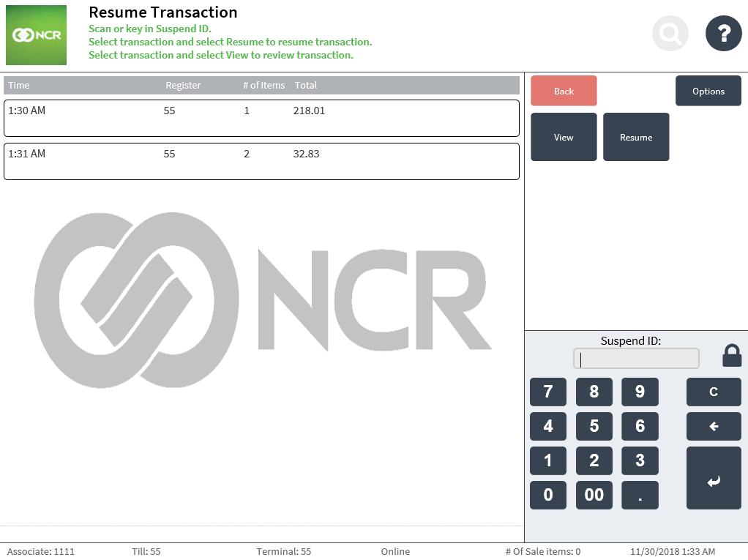Tap the backspace arrow key
The image size is (748, 560).
click(x=714, y=427)
